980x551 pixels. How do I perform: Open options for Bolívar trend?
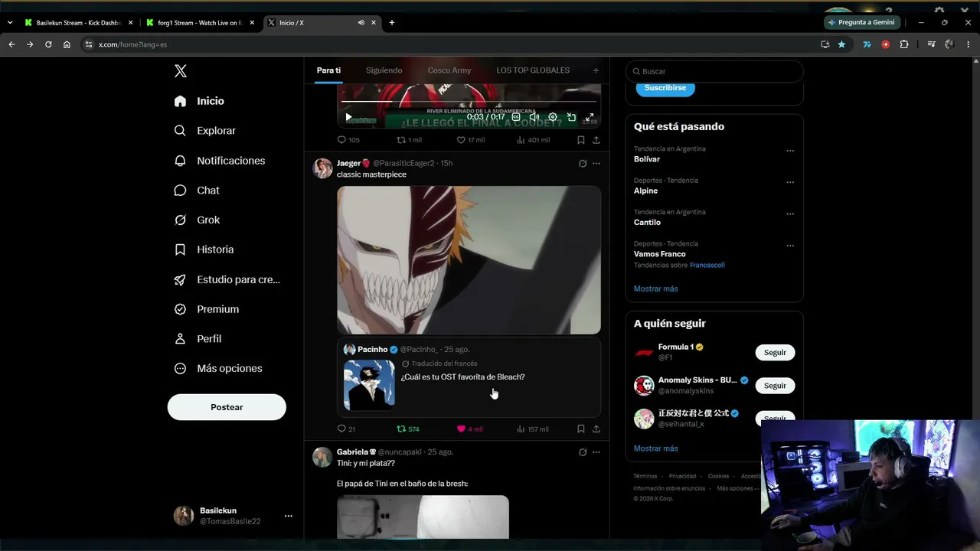790,151
